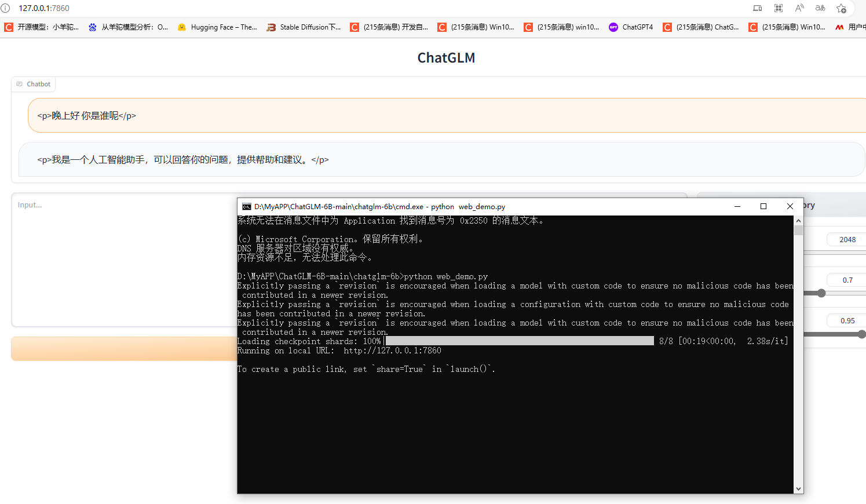
Task: Click the slider handle under 0.95 value
Action: (x=862, y=334)
